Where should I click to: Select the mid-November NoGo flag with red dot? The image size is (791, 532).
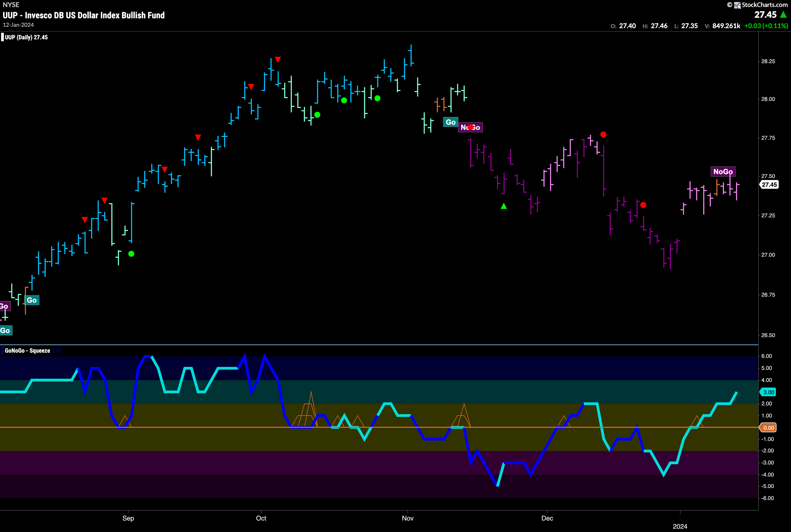pyautogui.click(x=470, y=127)
